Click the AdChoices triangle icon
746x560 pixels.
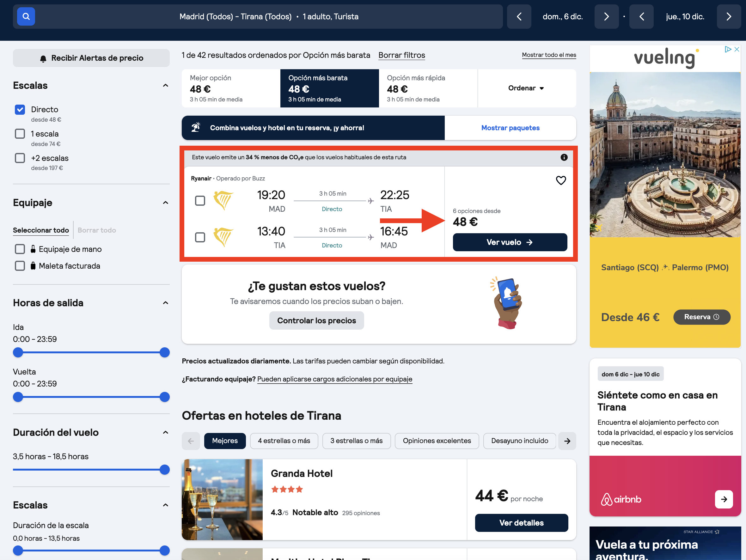click(x=728, y=49)
